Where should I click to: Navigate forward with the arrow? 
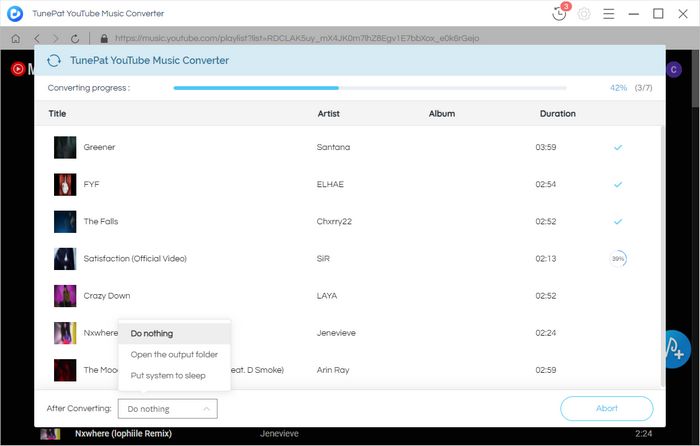click(x=55, y=38)
